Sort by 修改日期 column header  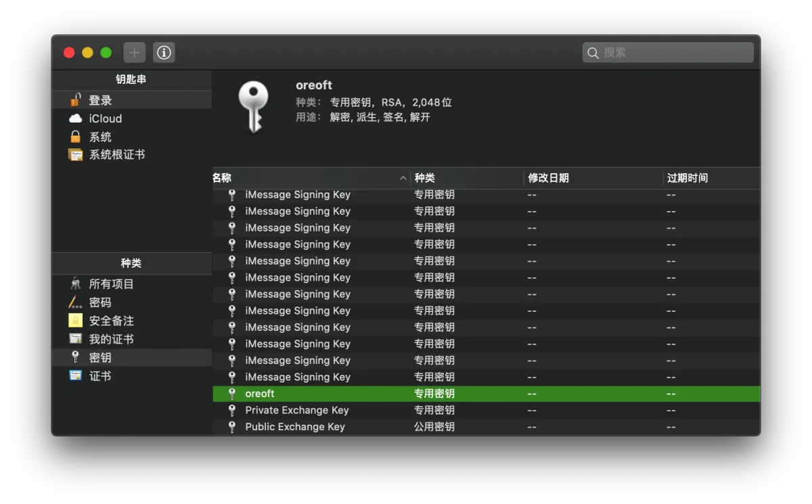click(592, 178)
